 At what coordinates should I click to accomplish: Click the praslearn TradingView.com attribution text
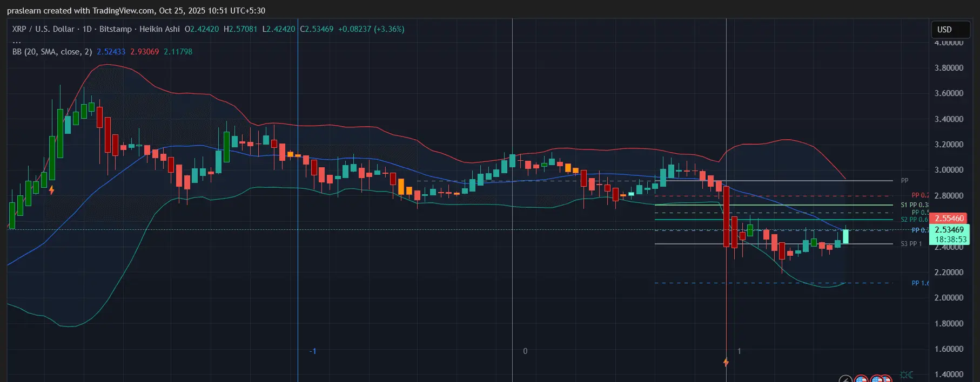pyautogui.click(x=136, y=11)
